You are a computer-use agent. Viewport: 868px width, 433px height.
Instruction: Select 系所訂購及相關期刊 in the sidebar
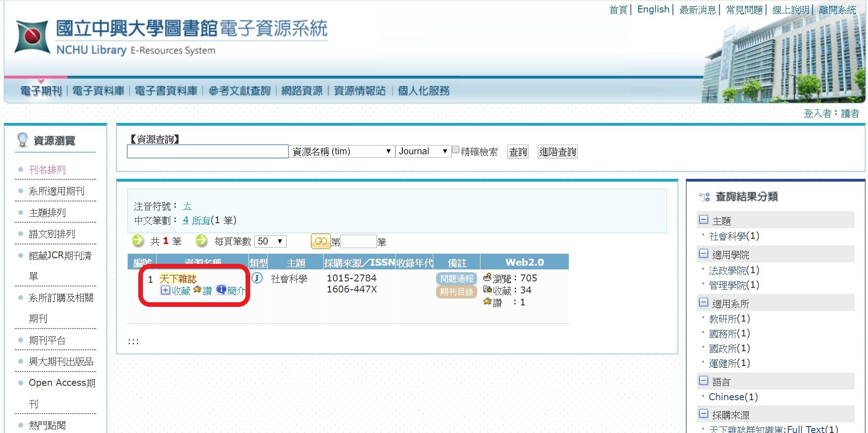(x=61, y=308)
